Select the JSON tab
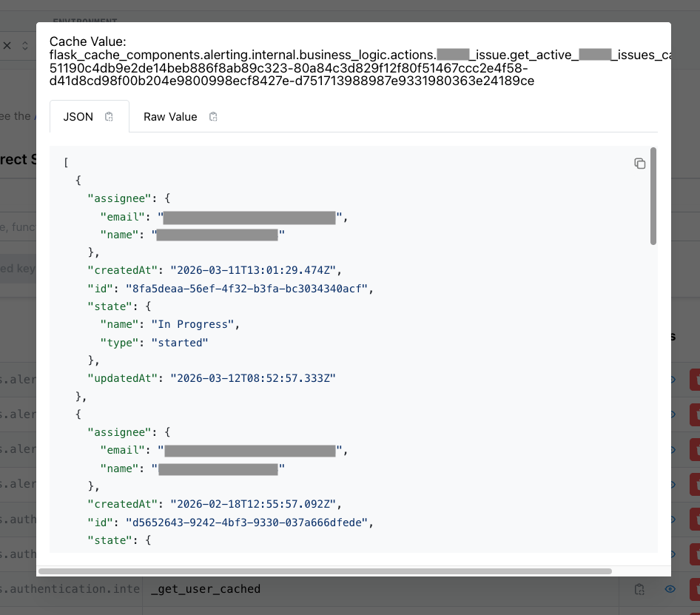The height and width of the screenshot is (615, 700). [77, 116]
